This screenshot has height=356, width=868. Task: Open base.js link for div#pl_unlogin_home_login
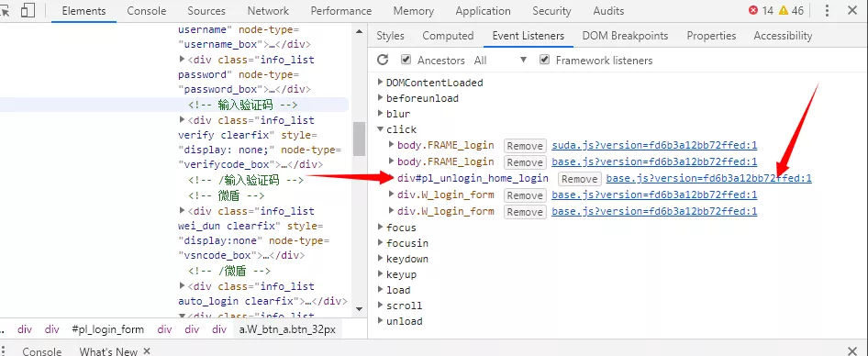[x=709, y=178]
